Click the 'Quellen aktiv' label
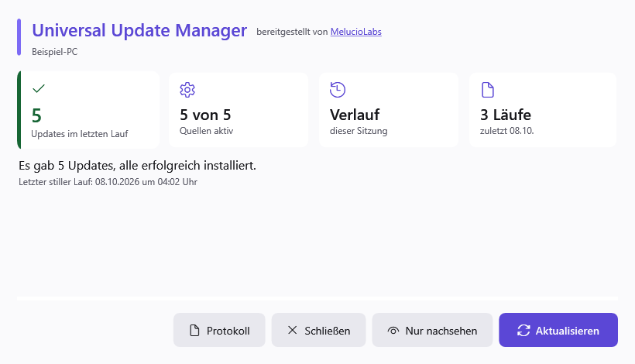635x364 pixels. coord(207,131)
